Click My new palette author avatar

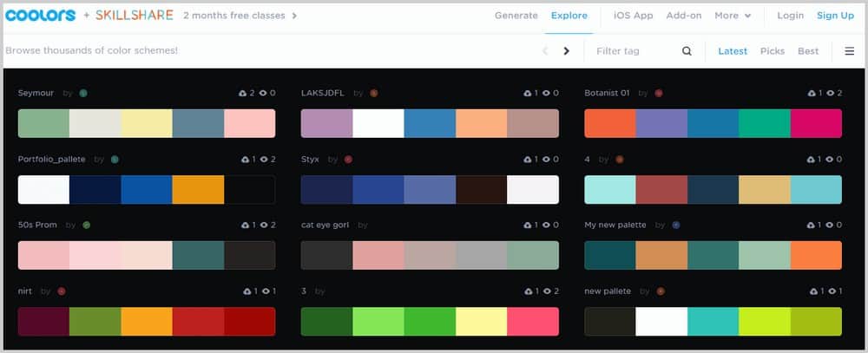coord(675,226)
